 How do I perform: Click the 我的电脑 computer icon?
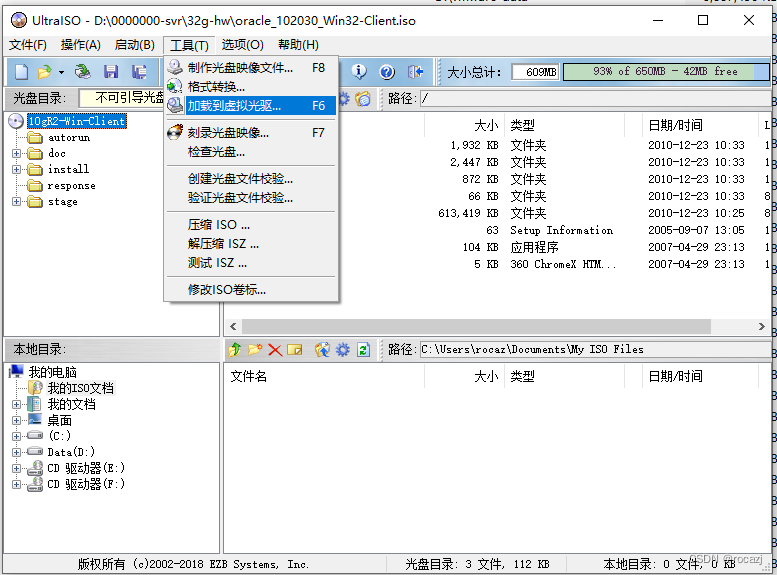[x=16, y=372]
